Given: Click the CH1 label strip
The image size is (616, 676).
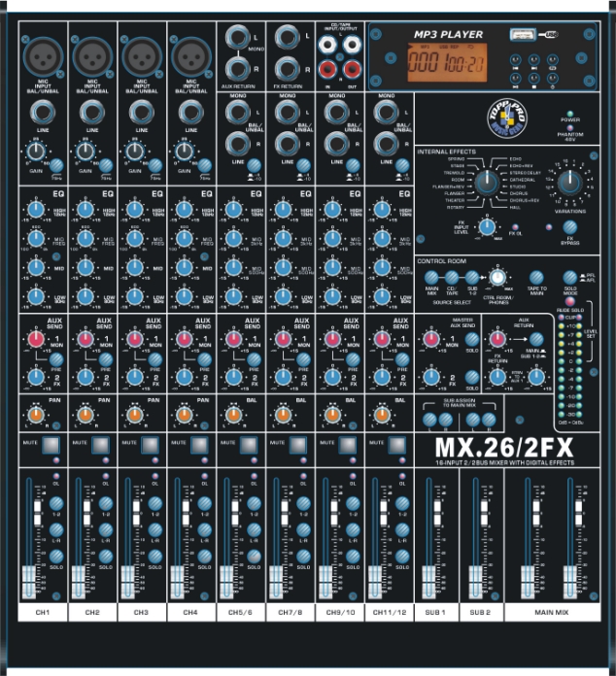Looking at the screenshot, I should click(x=43, y=612).
